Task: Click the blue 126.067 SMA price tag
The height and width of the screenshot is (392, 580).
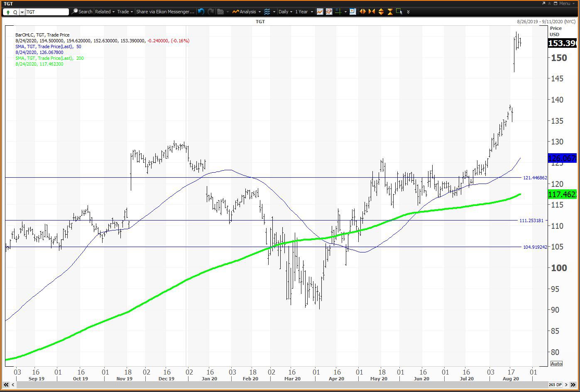Action: point(562,158)
